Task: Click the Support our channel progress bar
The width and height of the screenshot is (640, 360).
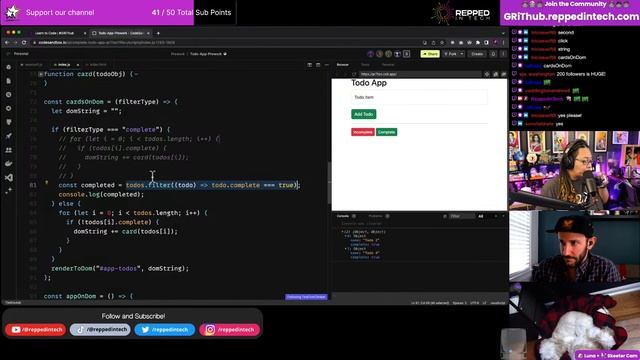Action: [118, 12]
